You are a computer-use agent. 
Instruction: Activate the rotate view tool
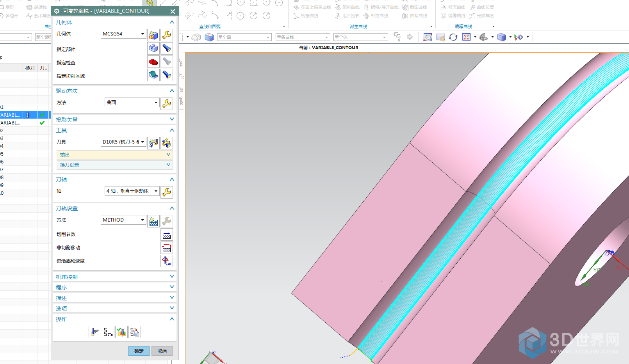453,37
